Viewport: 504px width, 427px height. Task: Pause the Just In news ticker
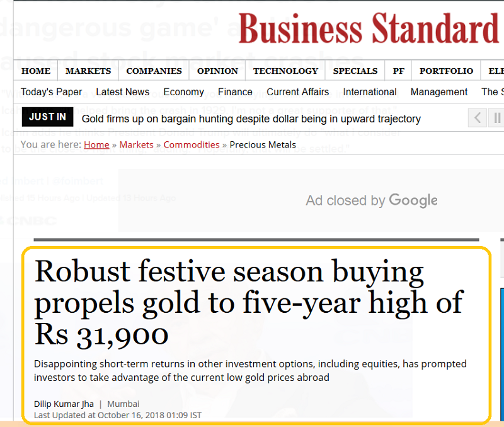[496, 117]
